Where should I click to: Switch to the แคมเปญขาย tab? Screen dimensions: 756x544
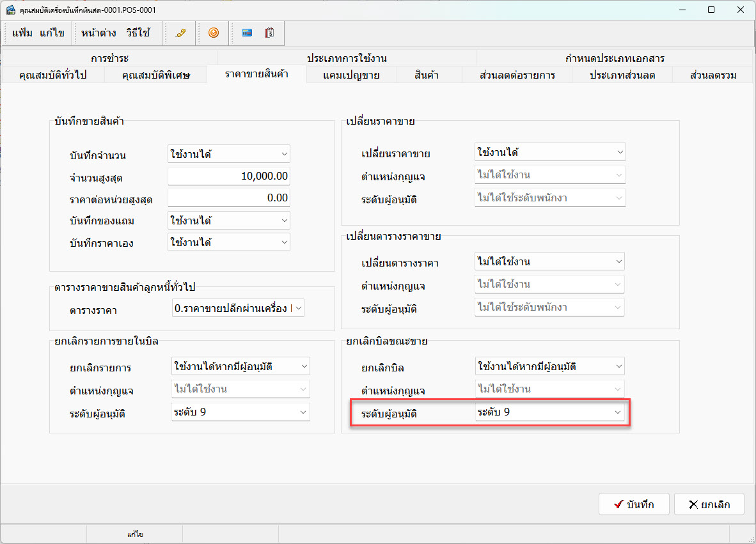(351, 75)
